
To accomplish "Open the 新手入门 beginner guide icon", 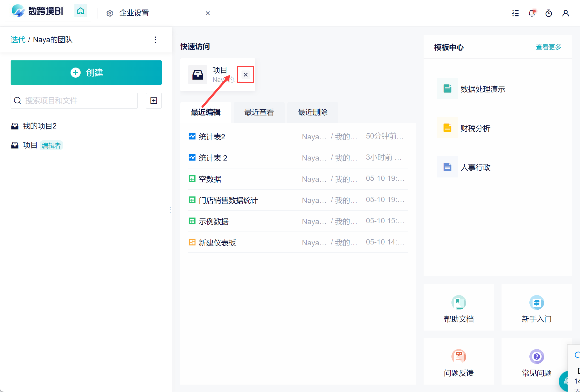I will (537, 302).
